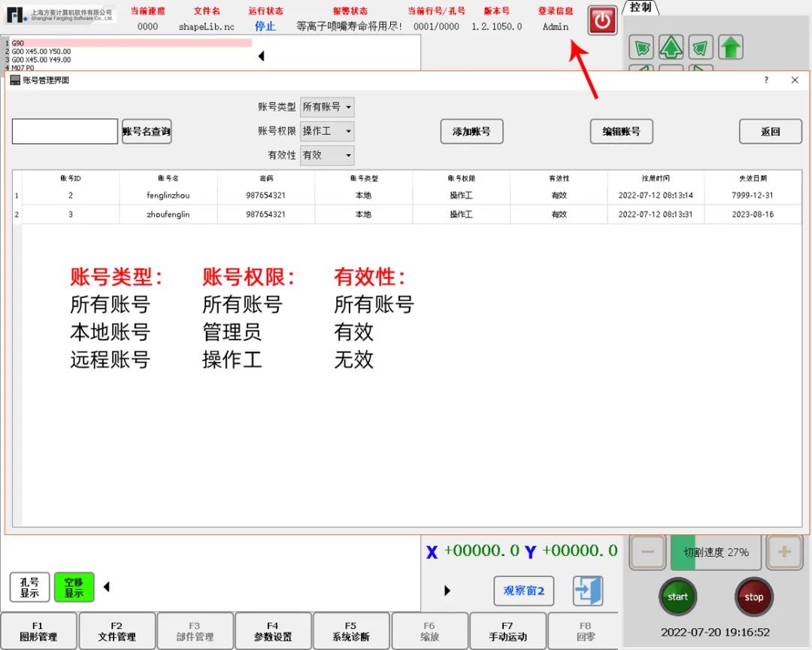Open F5 系统诊断 menu
The width and height of the screenshot is (812, 650).
[x=351, y=631]
